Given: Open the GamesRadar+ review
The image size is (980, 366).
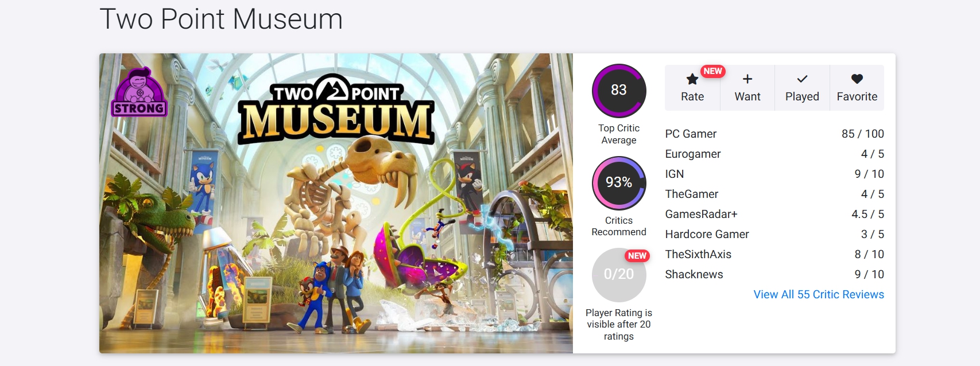Looking at the screenshot, I should 701,214.
